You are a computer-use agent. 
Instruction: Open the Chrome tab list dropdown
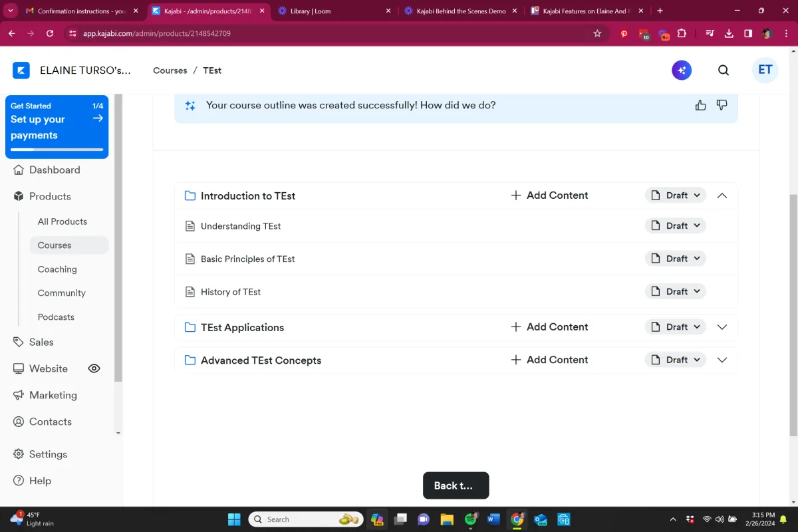coord(10,11)
